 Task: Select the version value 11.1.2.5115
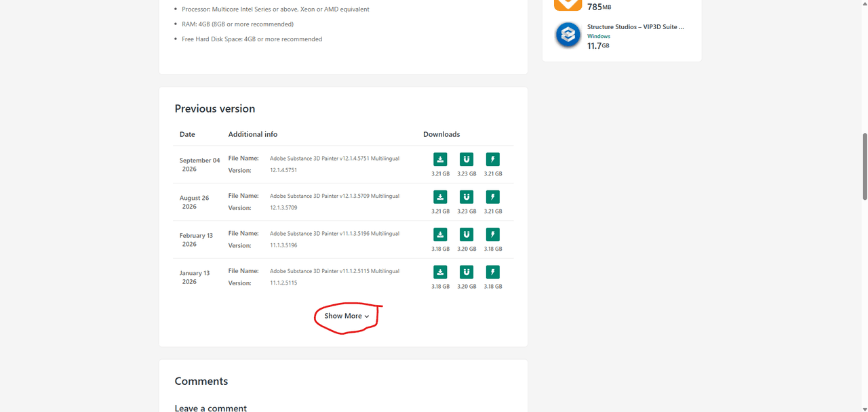(283, 283)
